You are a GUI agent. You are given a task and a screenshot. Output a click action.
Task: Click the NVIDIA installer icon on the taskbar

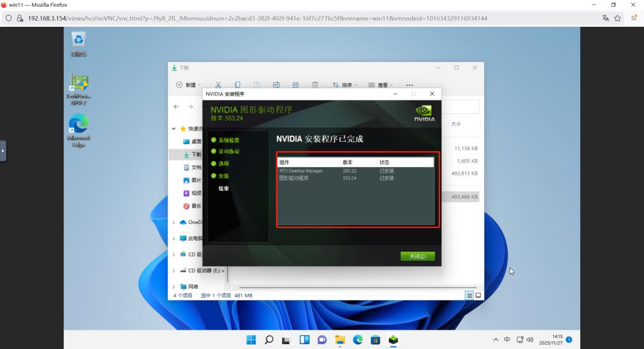click(393, 339)
